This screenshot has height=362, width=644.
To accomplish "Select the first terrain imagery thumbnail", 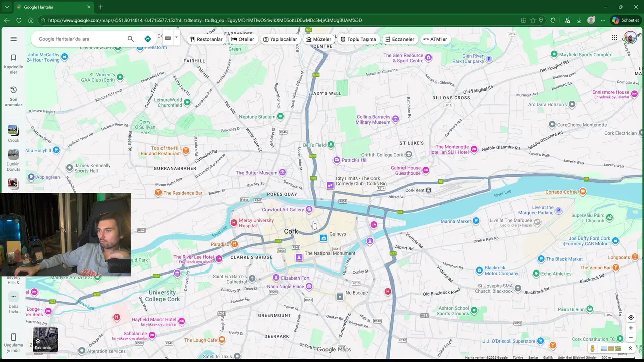I will pos(604,348).
